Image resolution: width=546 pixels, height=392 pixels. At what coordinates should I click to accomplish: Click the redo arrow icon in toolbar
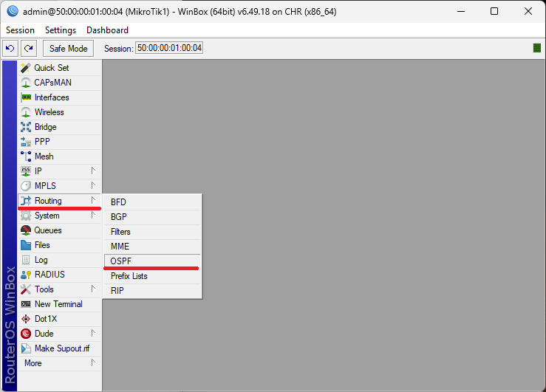[28, 48]
